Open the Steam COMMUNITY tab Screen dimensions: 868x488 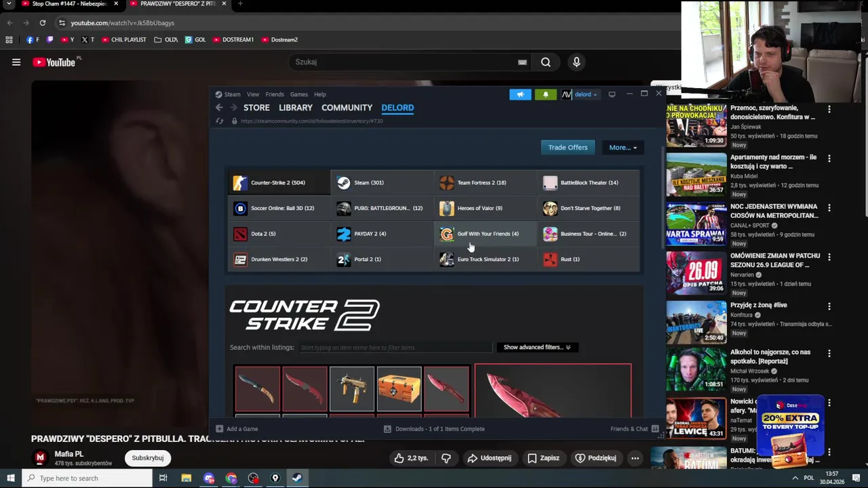(x=347, y=108)
